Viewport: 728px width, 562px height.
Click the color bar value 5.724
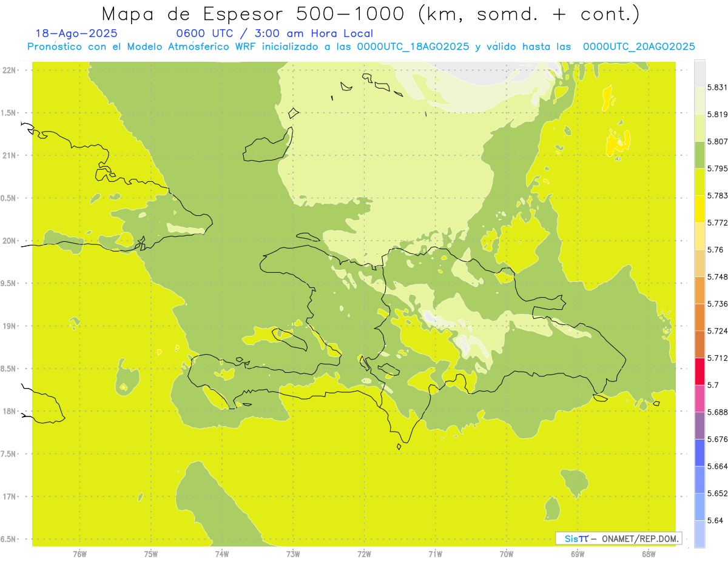pyautogui.click(x=717, y=330)
